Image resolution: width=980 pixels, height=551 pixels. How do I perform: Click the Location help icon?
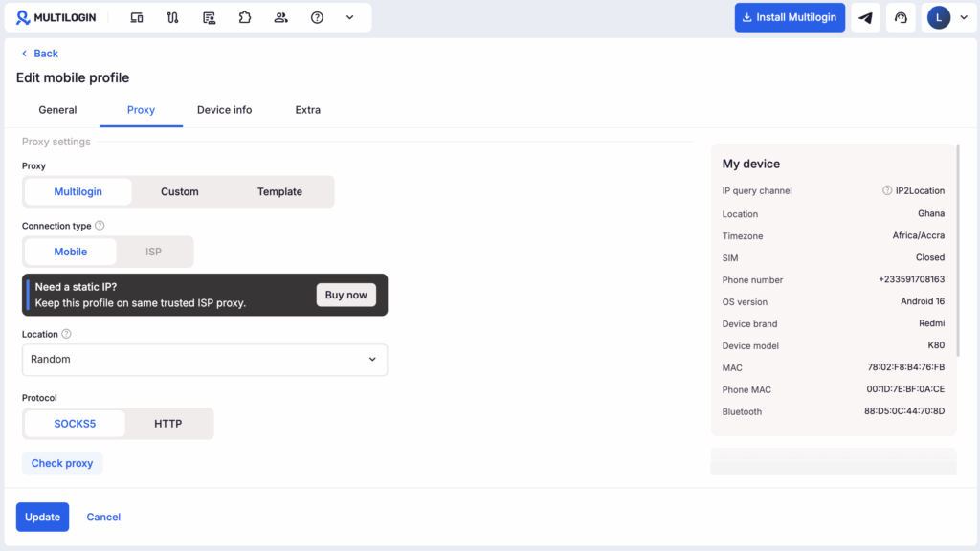66,334
